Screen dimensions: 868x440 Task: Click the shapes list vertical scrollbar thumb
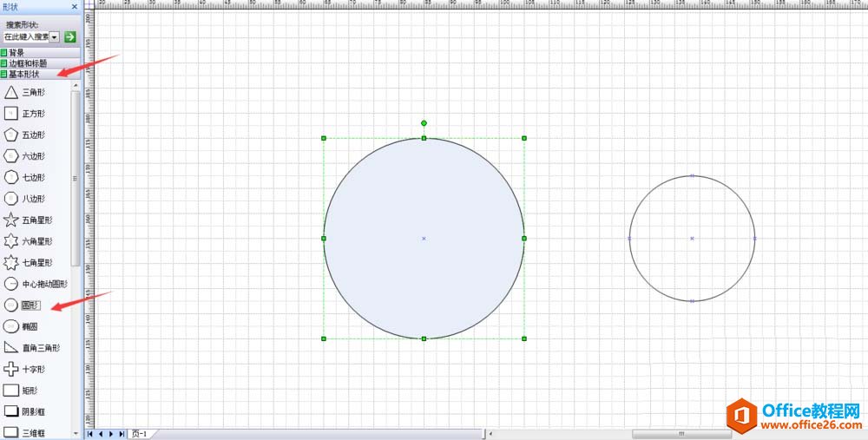pos(76,178)
